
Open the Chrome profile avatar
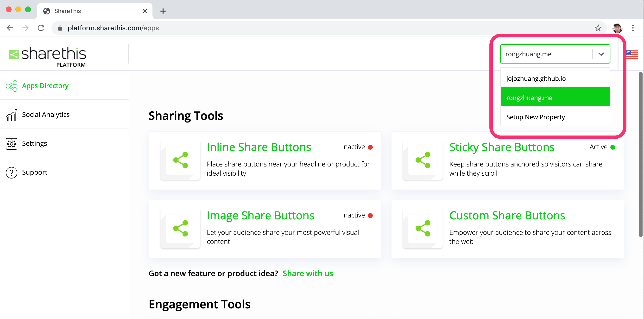coord(617,28)
